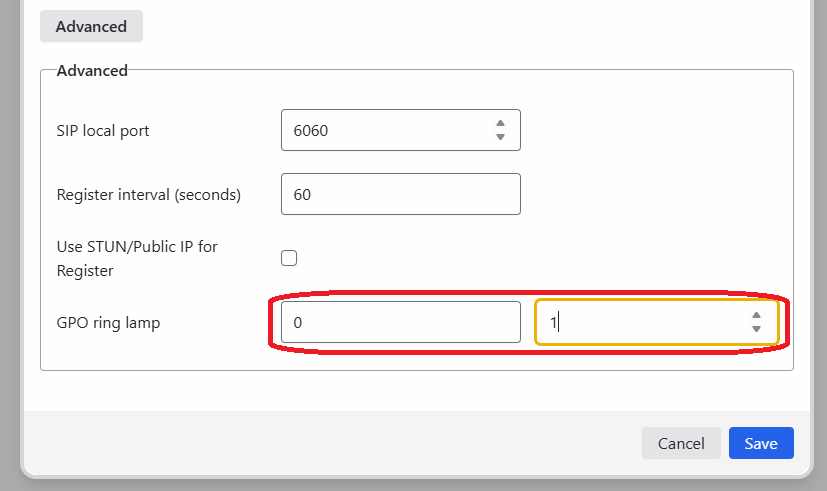Image resolution: width=827 pixels, height=491 pixels.
Task: Click the 0 value in GPO ring lamp
Action: (298, 322)
